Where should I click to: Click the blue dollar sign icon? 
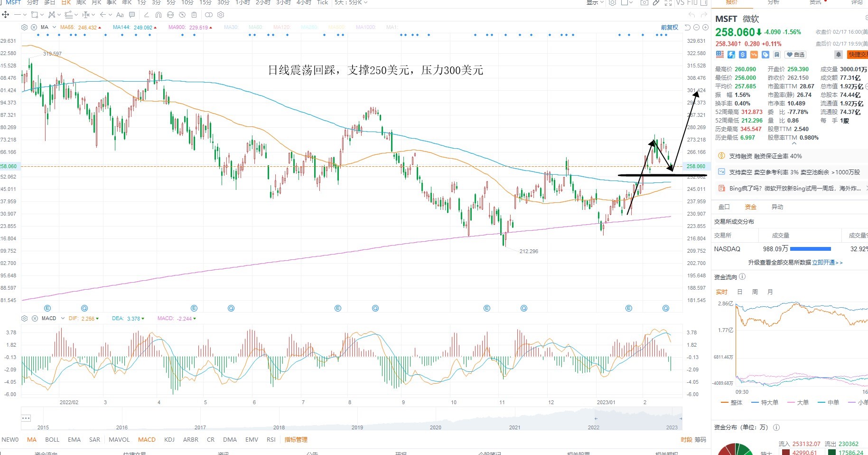(x=743, y=55)
